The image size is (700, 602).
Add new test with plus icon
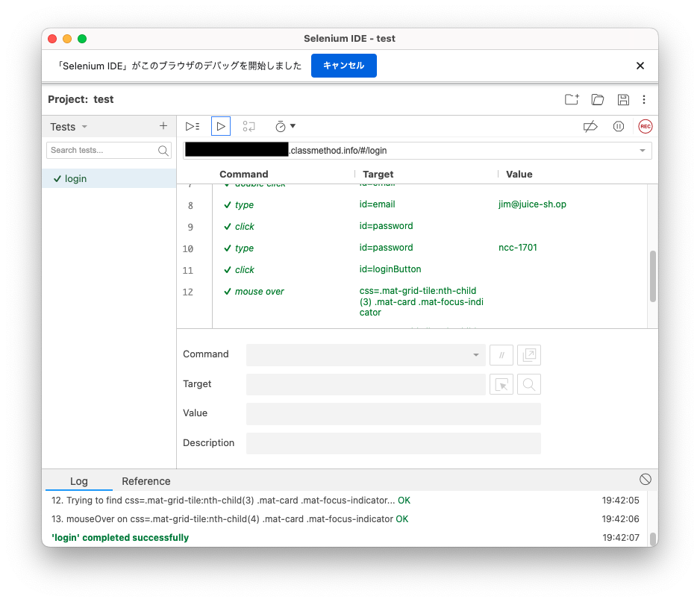click(x=163, y=126)
